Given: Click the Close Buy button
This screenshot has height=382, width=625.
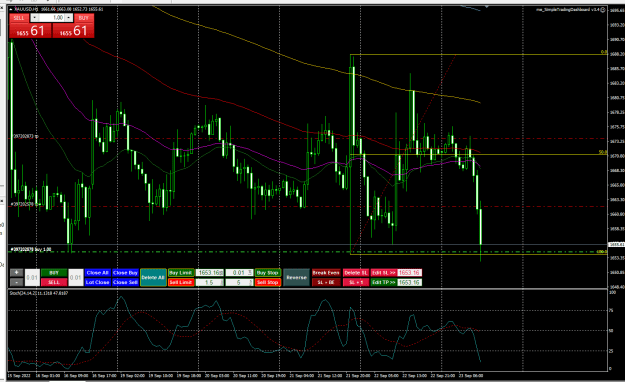Looking at the screenshot, I should click(x=125, y=273).
